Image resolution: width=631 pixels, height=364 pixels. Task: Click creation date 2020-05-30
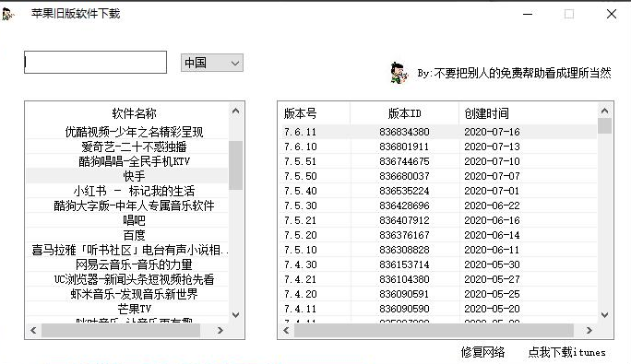coord(492,264)
